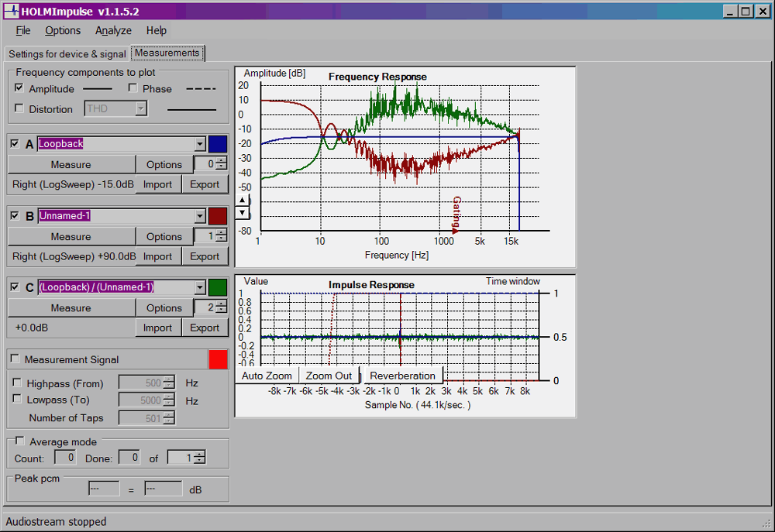Click Import button for channel C
Screen dimensions: 775x532
pyautogui.click(x=157, y=328)
